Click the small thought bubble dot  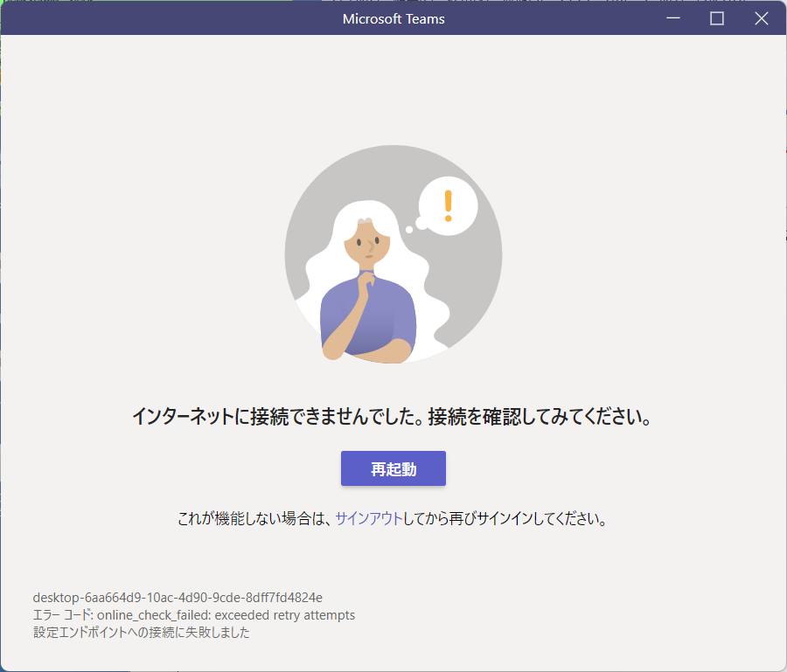pos(408,230)
